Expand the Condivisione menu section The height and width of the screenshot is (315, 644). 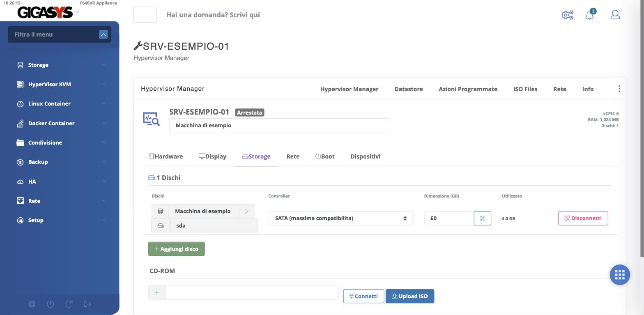click(104, 143)
